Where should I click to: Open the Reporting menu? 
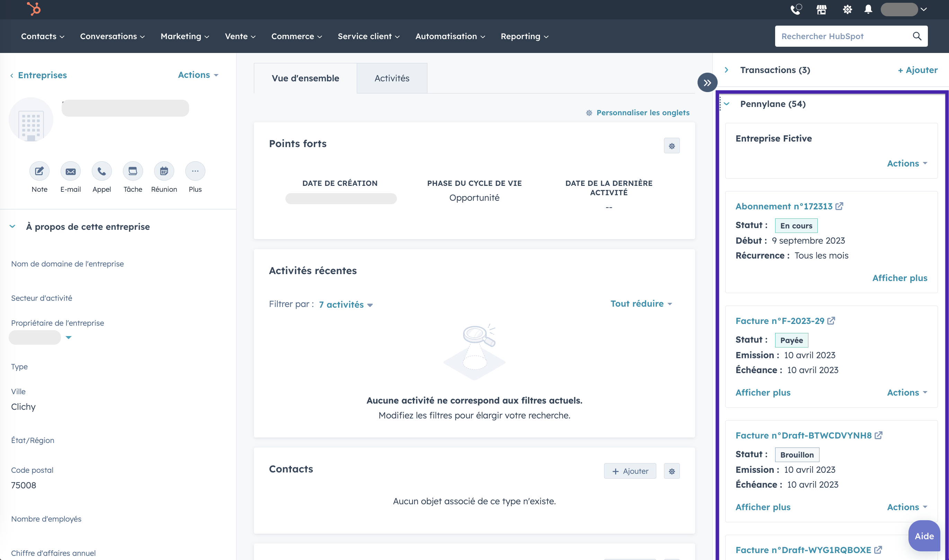coord(524,37)
